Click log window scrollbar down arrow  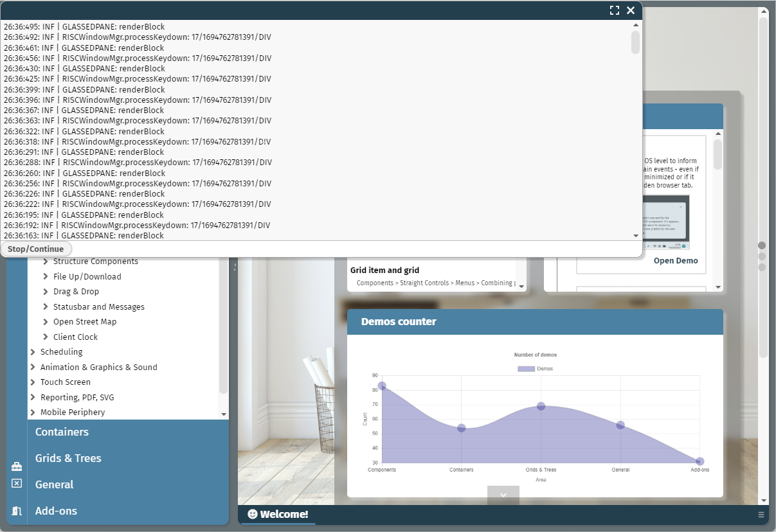pyautogui.click(x=636, y=236)
